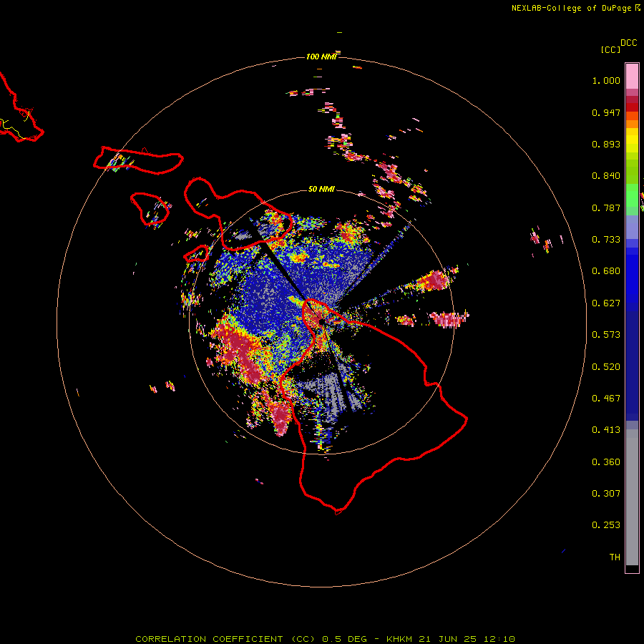Select the 0.467 scale value
This screenshot has width=644, height=644.
click(x=606, y=399)
